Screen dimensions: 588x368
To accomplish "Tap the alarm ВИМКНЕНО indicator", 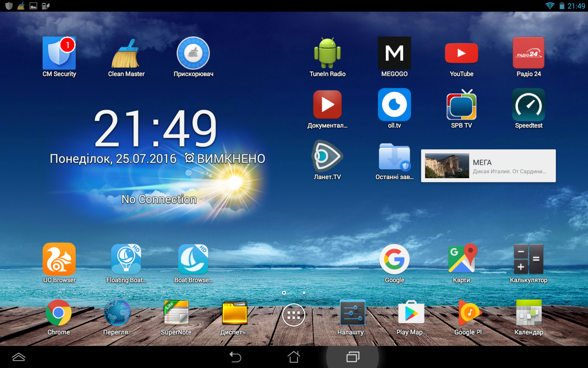I will tap(225, 159).
